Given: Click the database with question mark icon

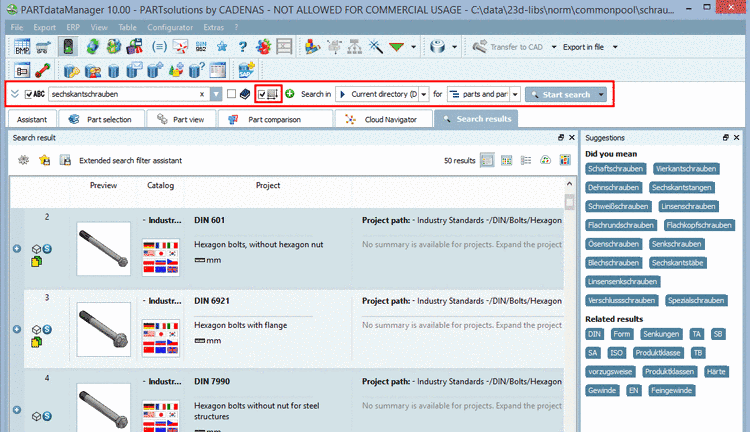Looking at the screenshot, I should point(197,70).
